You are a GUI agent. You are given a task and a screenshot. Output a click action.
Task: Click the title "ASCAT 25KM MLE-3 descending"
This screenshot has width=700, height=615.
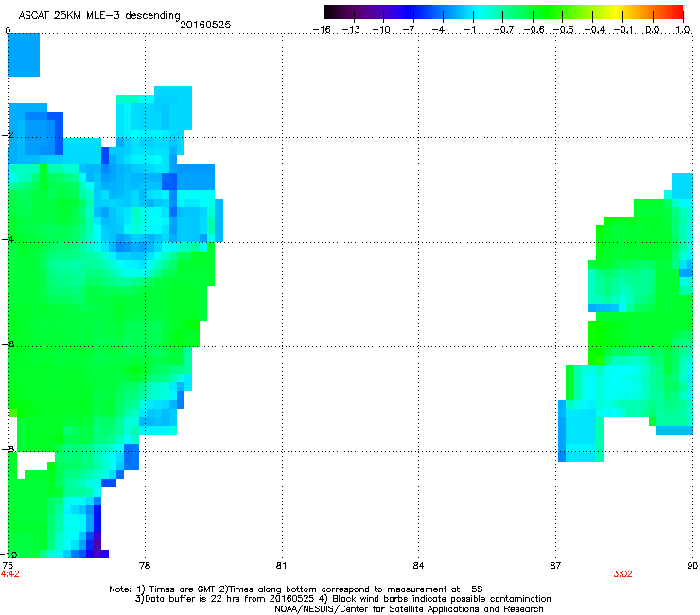[99, 16]
